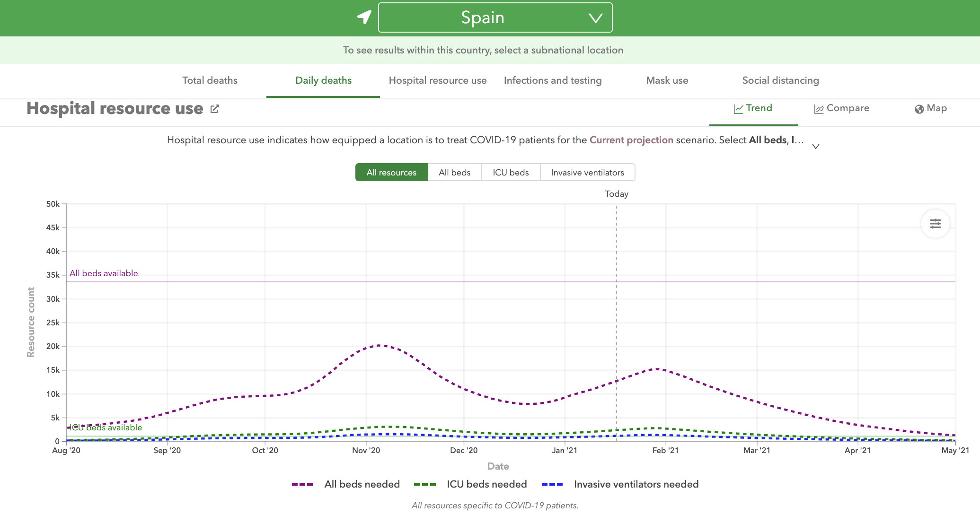The height and width of the screenshot is (515, 980).
Task: Open the chart settings sliders icon
Action: coord(935,224)
